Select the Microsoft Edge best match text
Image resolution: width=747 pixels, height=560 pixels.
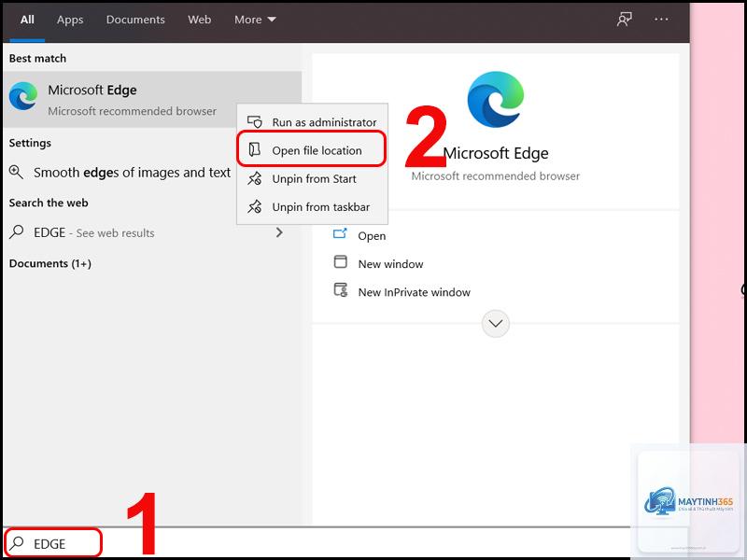pos(92,90)
